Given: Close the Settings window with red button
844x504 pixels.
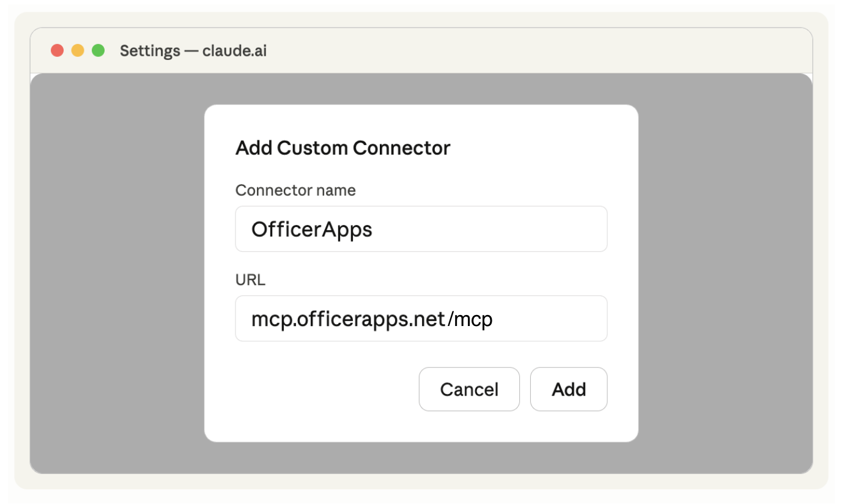Looking at the screenshot, I should (57, 51).
